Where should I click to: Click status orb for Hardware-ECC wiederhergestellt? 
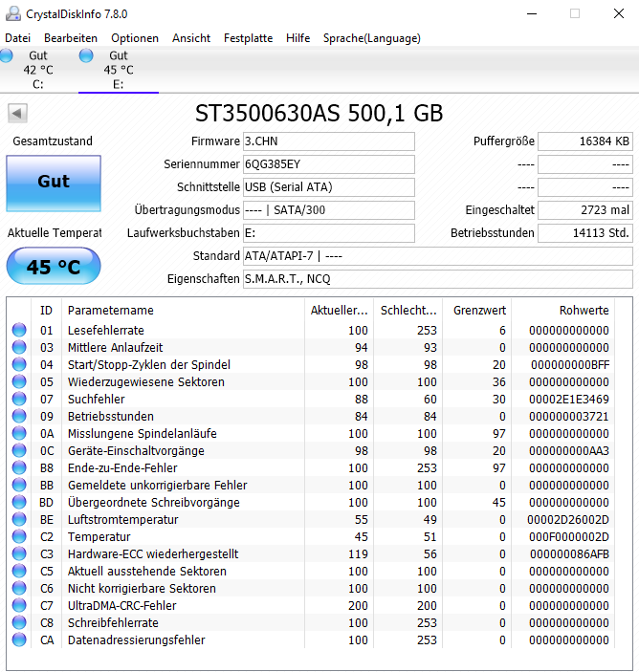[19, 553]
